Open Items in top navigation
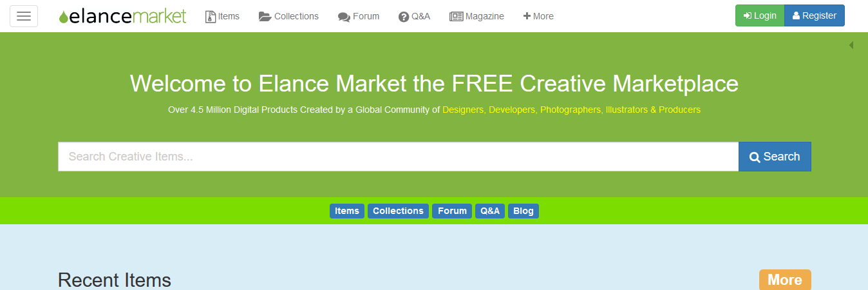Screen dimensions: 868x290 point(222,16)
